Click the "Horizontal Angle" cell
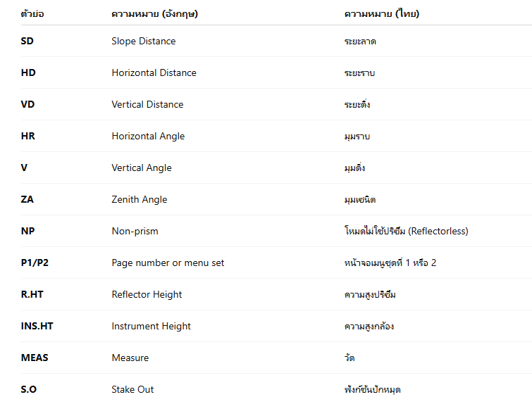This screenshot has width=532, height=404. point(148,136)
